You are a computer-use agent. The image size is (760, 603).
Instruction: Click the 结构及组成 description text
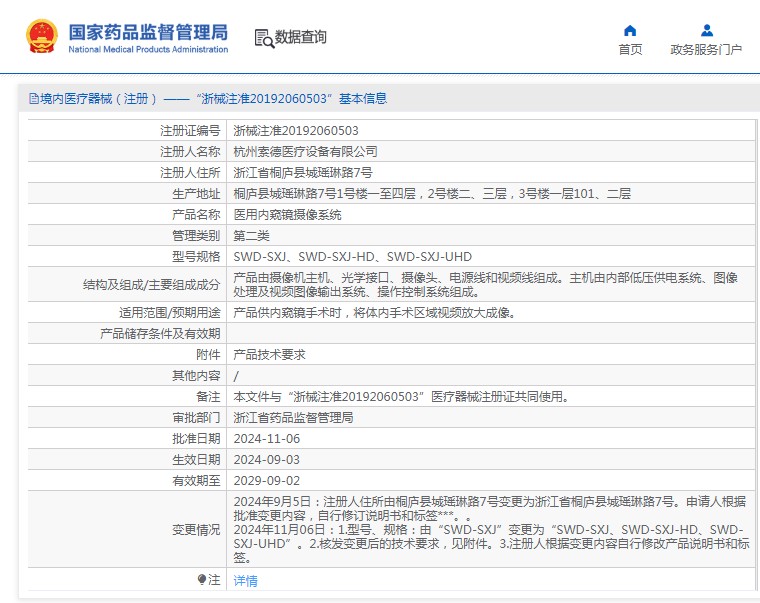pyautogui.click(x=485, y=285)
